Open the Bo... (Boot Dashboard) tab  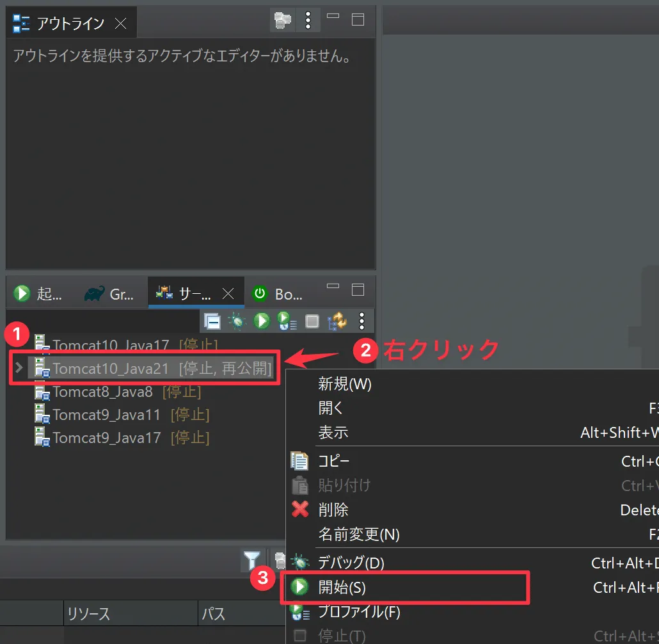[x=278, y=294]
